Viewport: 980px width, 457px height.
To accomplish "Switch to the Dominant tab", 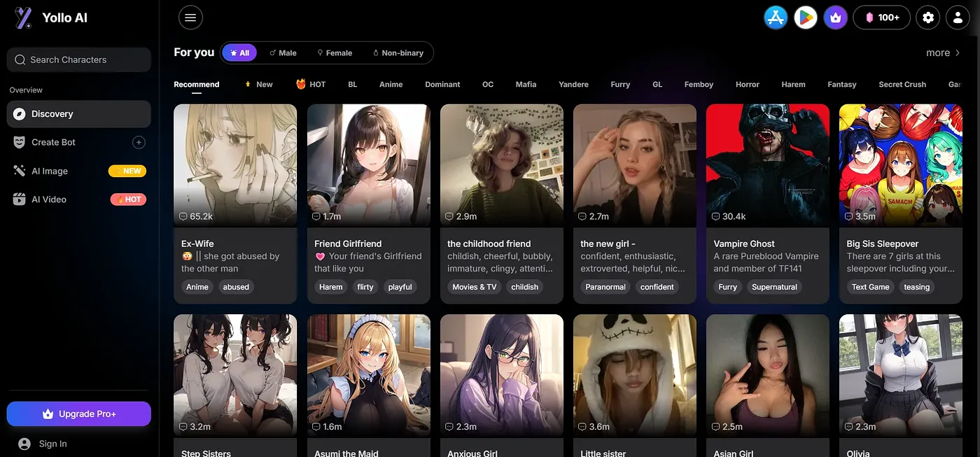I will point(442,84).
